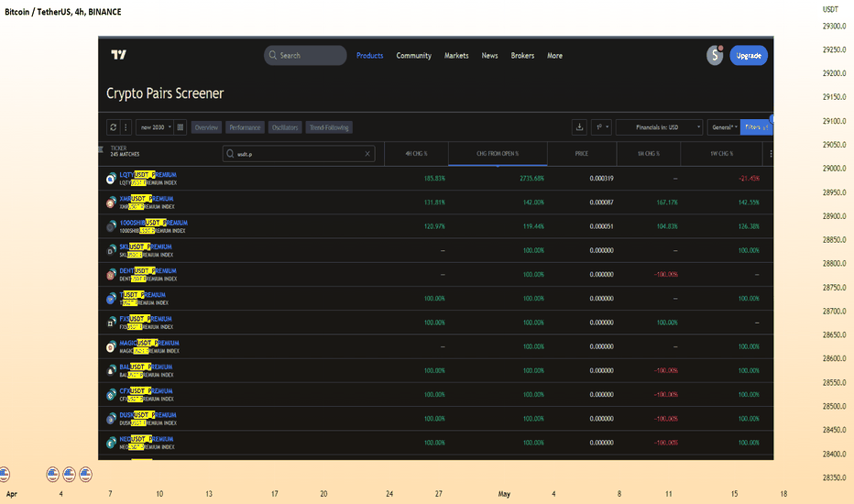Screen dimensions: 854x504
Task: Switch to Performance column set
Action: [245, 127]
